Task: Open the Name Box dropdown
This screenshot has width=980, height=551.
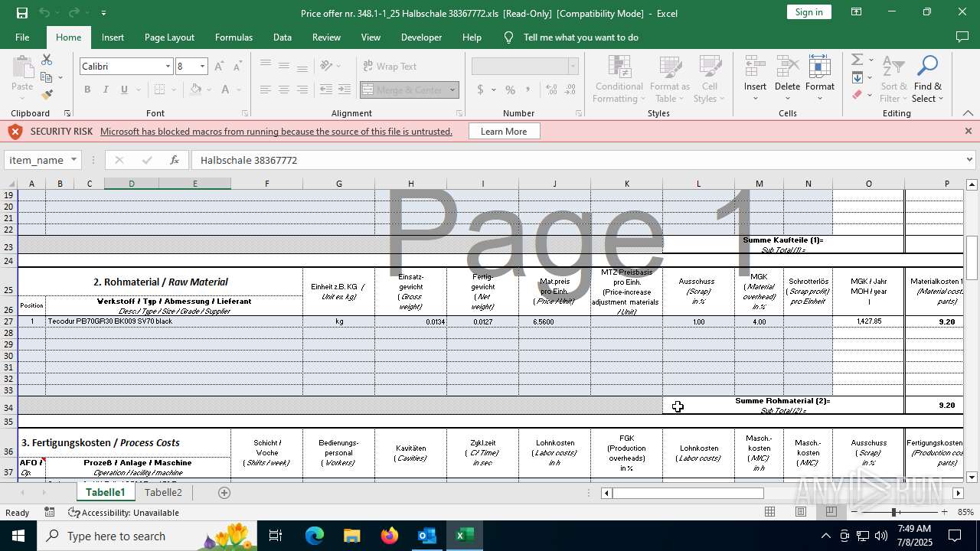Action: [73, 160]
